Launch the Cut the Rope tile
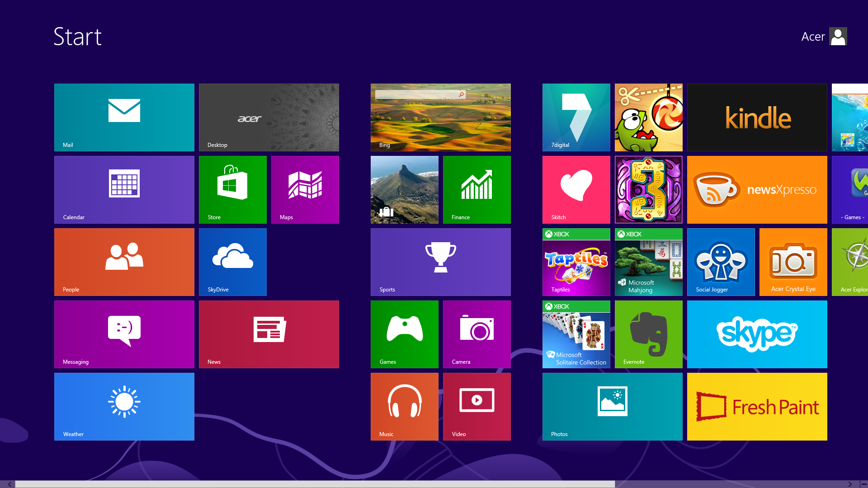868x488 pixels. pos(649,117)
